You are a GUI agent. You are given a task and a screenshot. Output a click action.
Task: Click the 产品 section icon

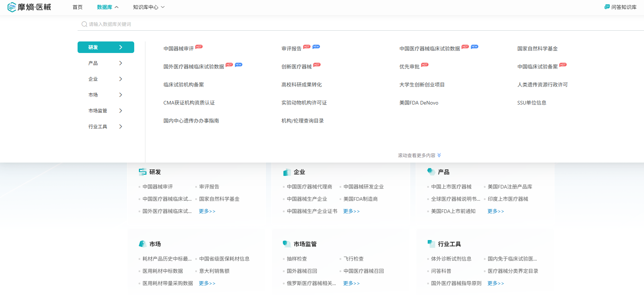(x=431, y=172)
